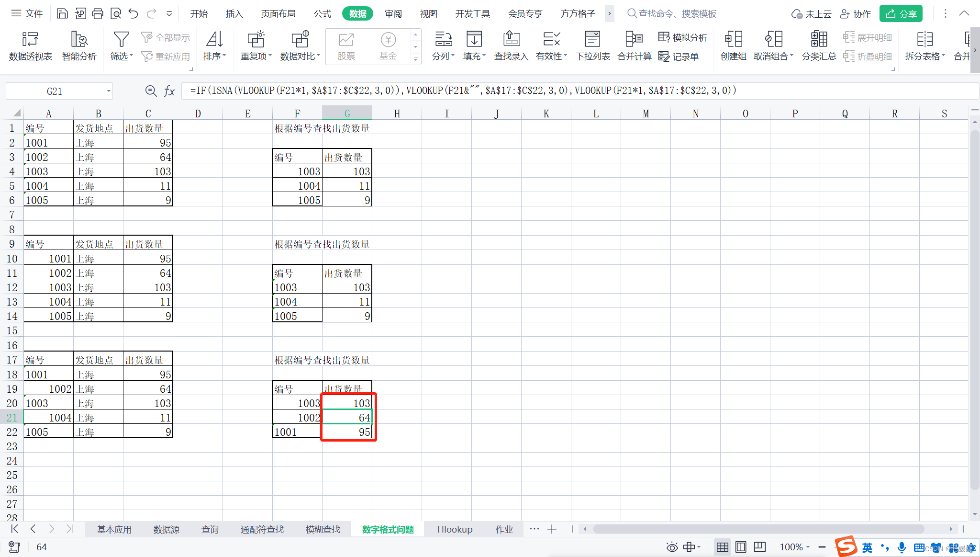Viewport: 980px width, 557px height.
Task: Expand the ribbon tabs overflow chevron
Action: point(609,13)
